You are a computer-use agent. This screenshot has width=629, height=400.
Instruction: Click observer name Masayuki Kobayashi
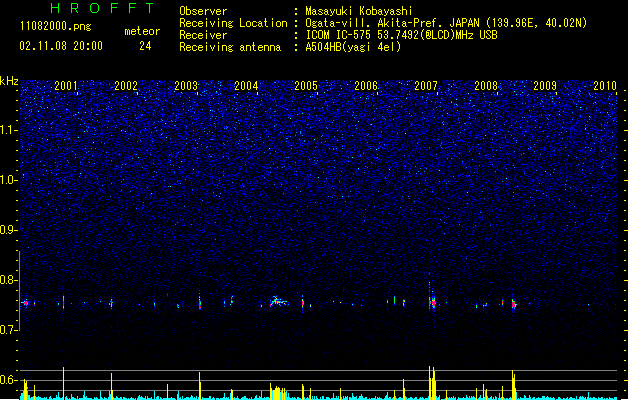coord(359,11)
